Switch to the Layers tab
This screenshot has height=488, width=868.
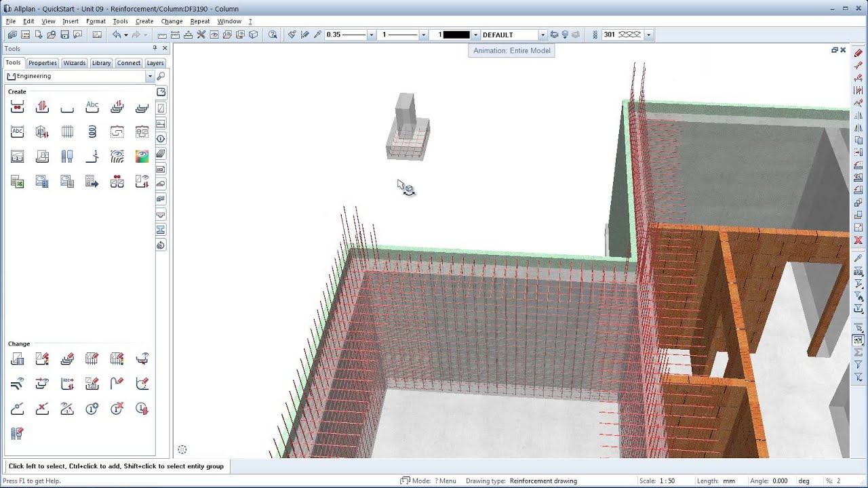[155, 63]
